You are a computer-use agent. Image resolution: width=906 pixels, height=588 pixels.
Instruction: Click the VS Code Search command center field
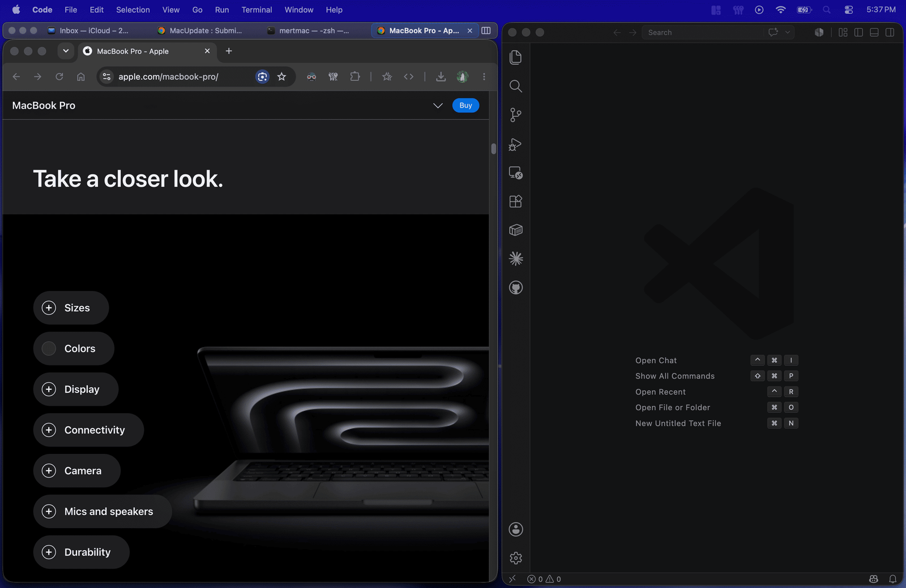(x=702, y=32)
